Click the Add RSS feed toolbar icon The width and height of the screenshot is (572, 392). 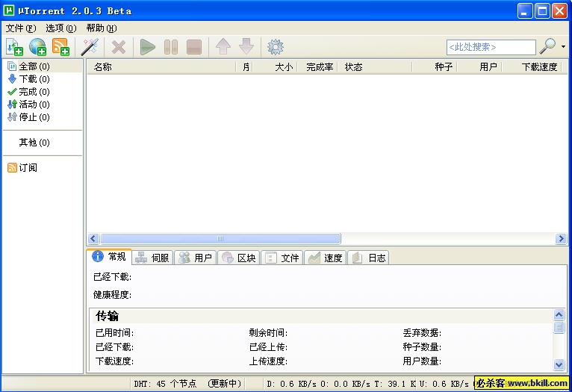(x=60, y=47)
